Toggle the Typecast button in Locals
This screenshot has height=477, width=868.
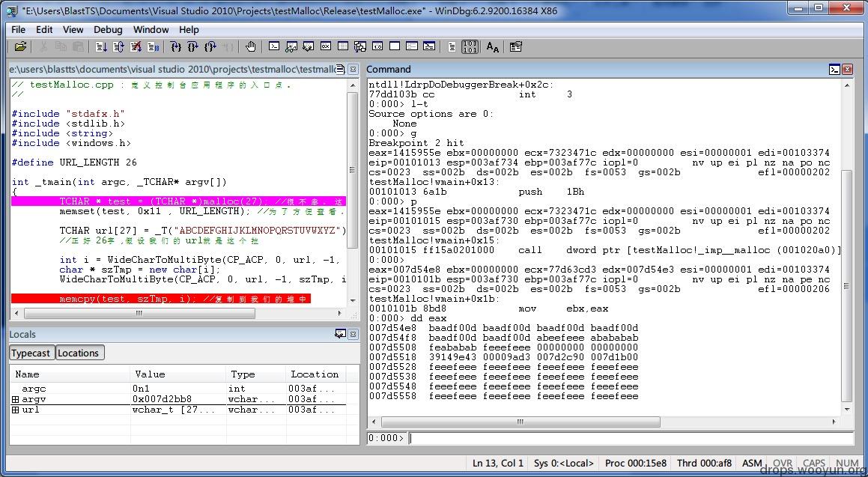(x=31, y=353)
